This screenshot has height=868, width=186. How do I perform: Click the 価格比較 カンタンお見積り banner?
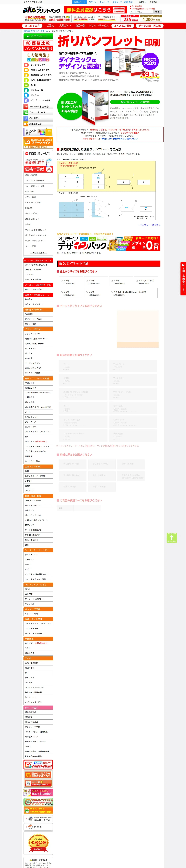pos(38,46)
